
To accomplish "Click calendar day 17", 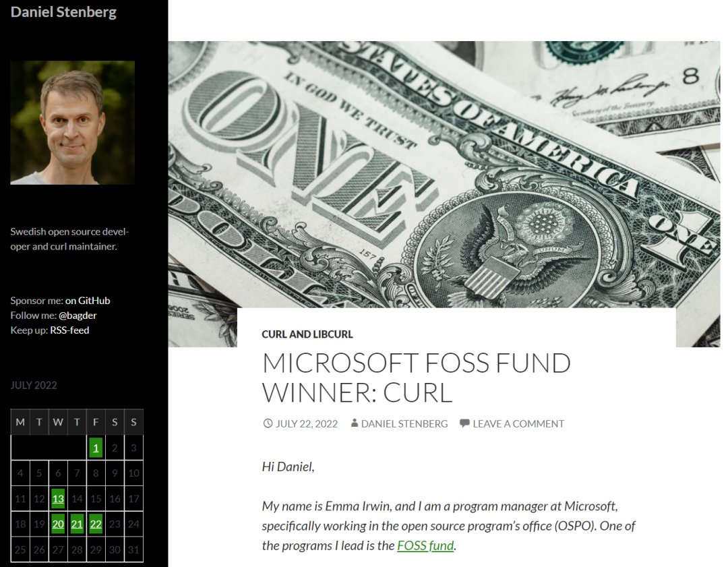I will (x=133, y=499).
